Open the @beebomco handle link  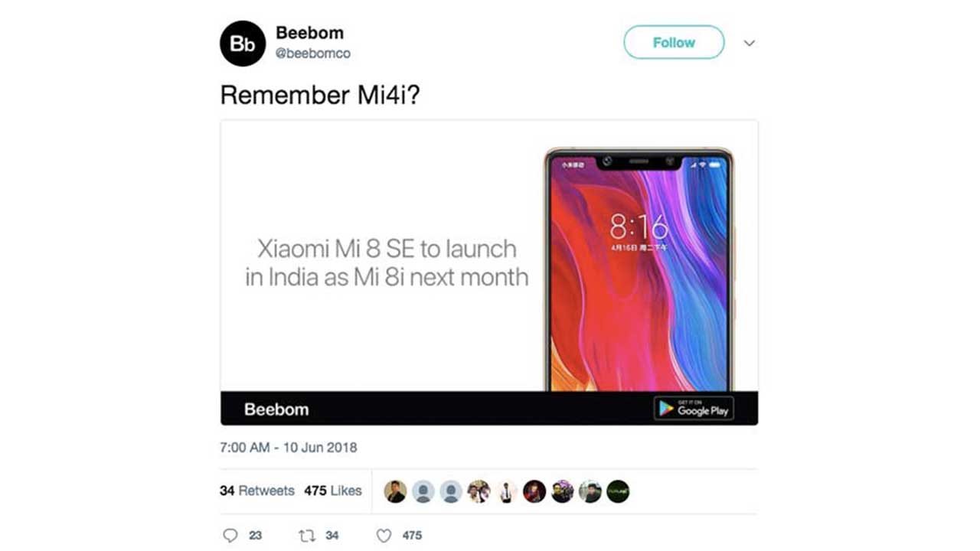coord(313,54)
